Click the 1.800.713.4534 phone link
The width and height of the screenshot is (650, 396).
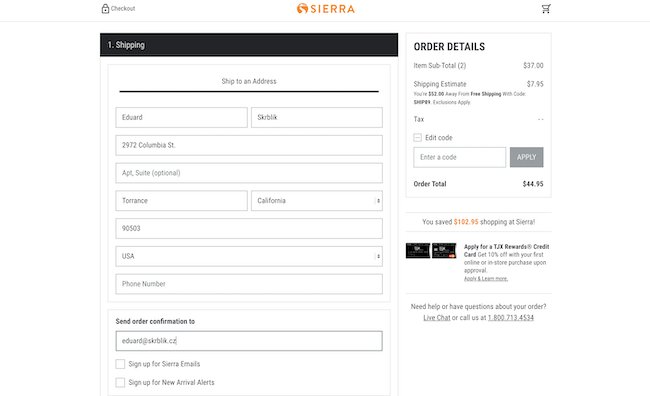coord(511,318)
